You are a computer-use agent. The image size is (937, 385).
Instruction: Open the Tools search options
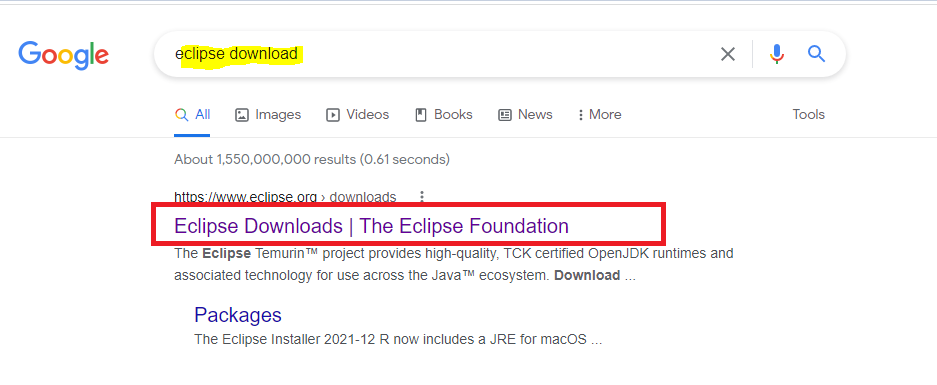point(809,115)
